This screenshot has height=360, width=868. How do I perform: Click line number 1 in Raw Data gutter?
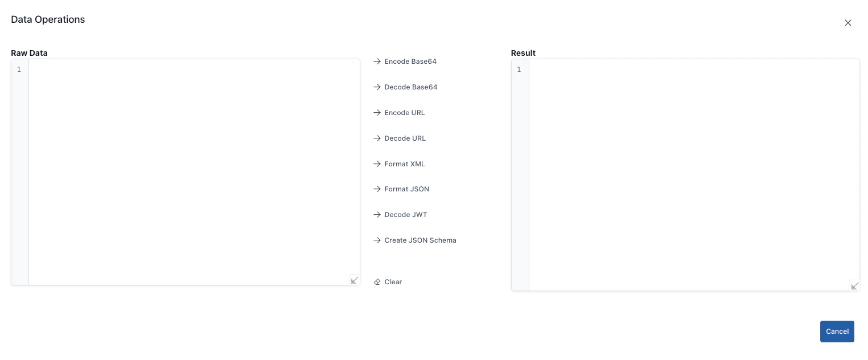click(19, 69)
